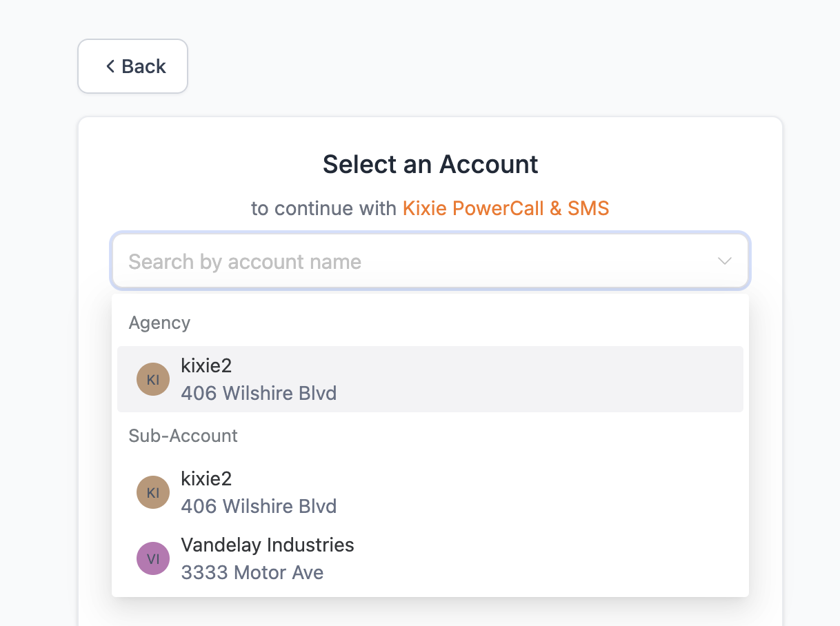The width and height of the screenshot is (840, 626).
Task: Choose the kixie2 name under Sub-Account
Action: tap(206, 478)
